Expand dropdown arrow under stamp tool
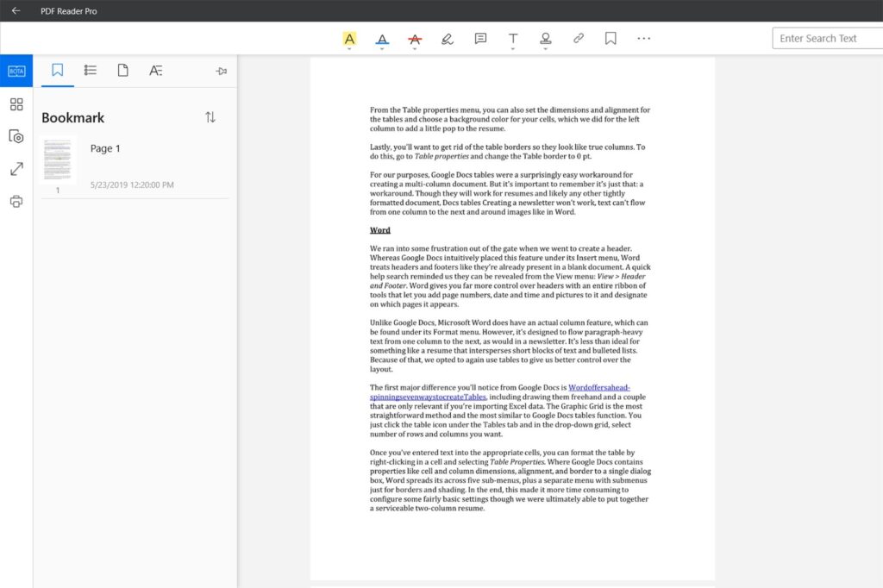Viewport: 883px width, 588px height. point(545,50)
